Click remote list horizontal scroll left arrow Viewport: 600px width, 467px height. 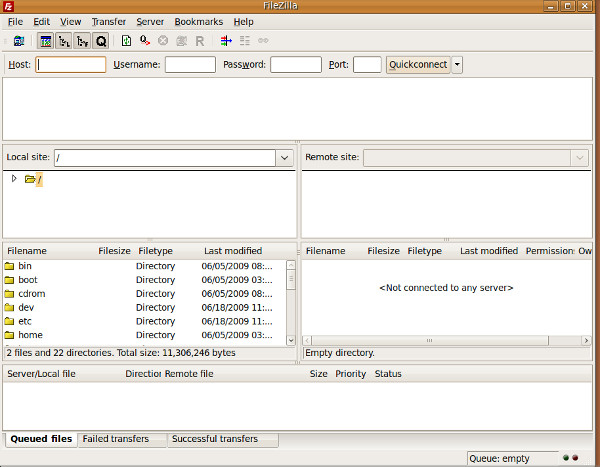click(307, 340)
